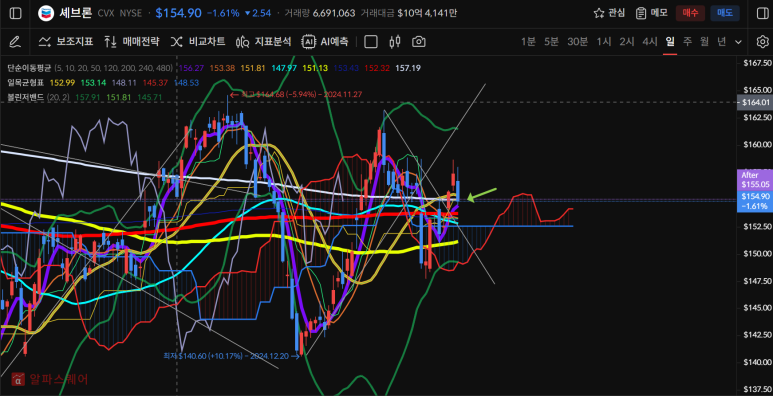Screen dimensions: 773x396
Task: Click the 일목균형표 indicator label
Action: 25,82
